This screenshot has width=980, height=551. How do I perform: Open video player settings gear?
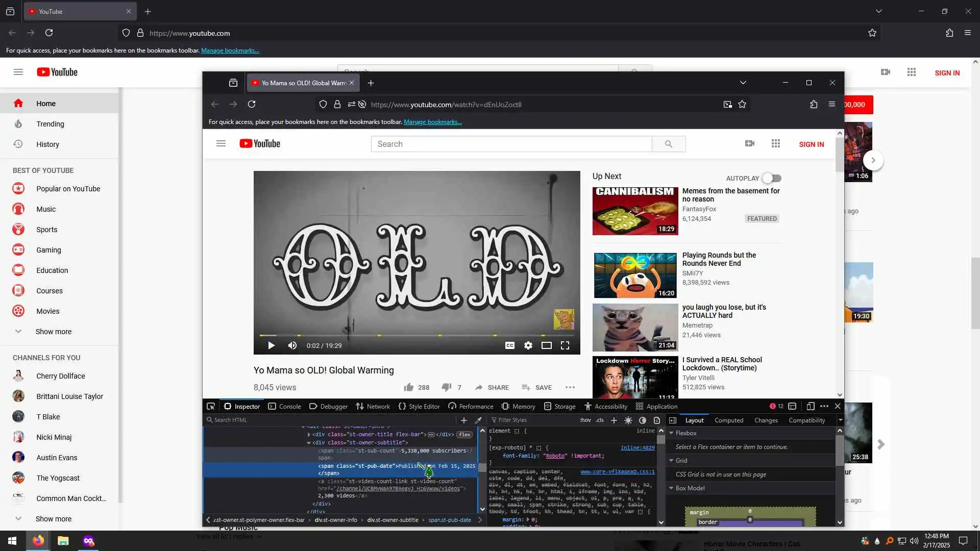pyautogui.click(x=528, y=346)
